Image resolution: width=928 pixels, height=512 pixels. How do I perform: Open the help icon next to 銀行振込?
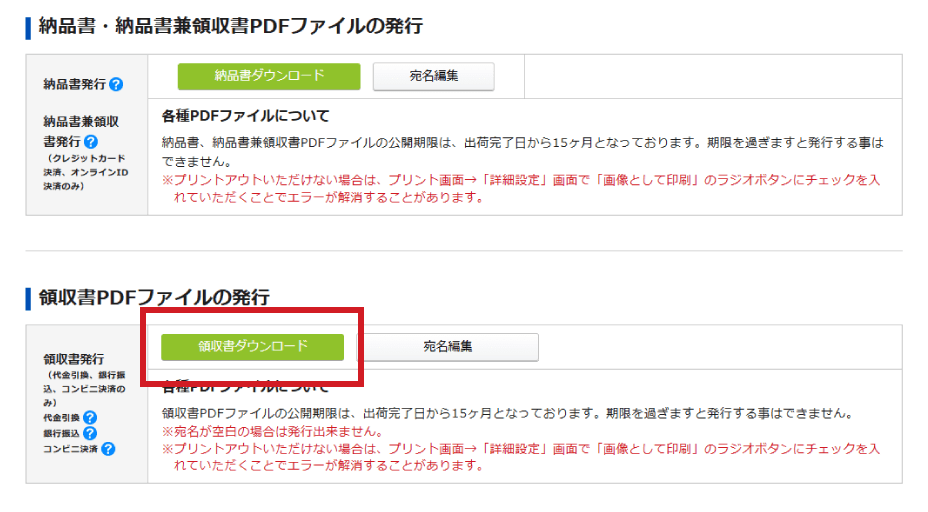[90, 433]
